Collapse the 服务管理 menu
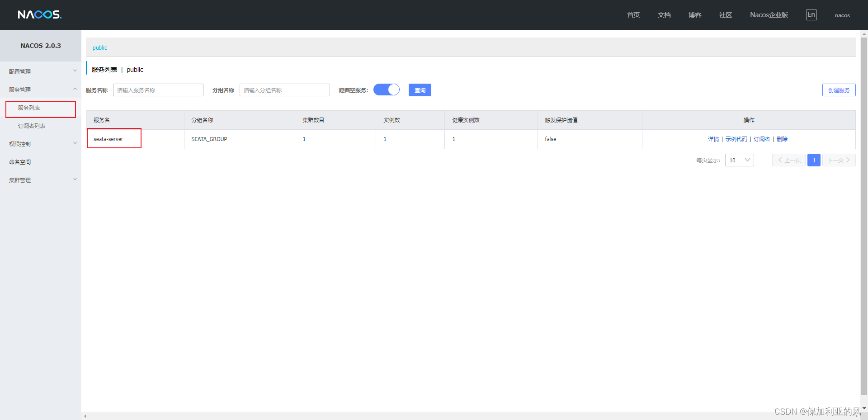This screenshot has width=868, height=420. click(x=41, y=90)
